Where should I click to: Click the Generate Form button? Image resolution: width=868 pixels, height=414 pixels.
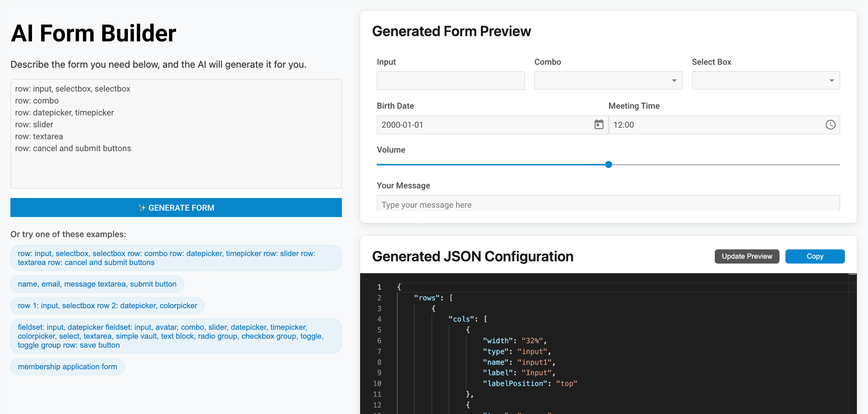[176, 208]
